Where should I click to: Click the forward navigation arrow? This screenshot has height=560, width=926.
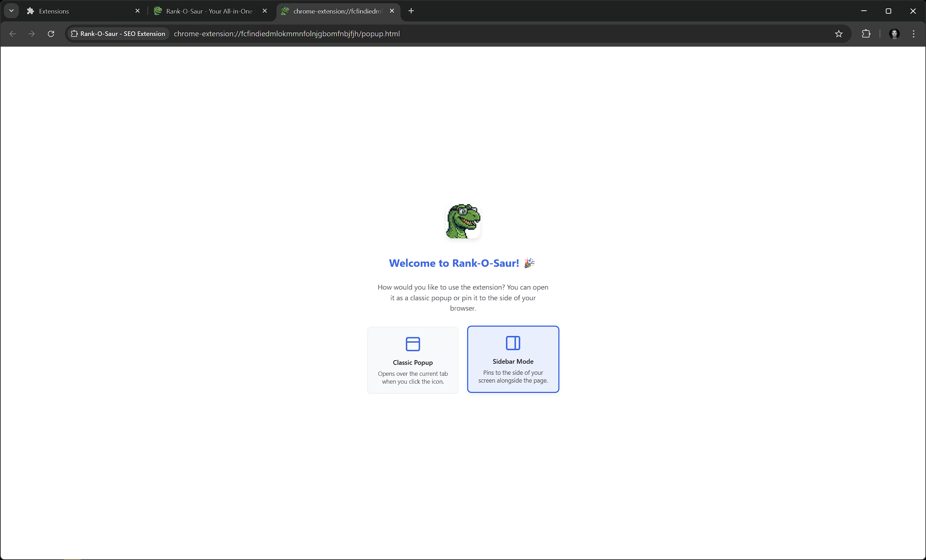coord(32,34)
